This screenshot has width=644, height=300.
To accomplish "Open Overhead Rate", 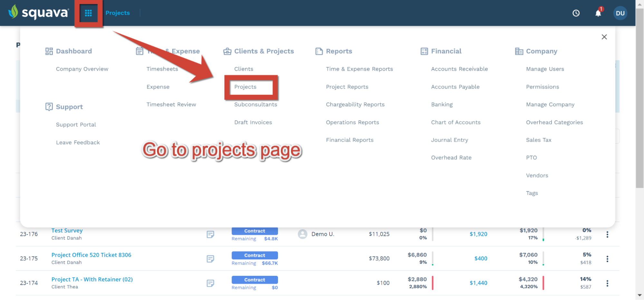I will coord(451,158).
